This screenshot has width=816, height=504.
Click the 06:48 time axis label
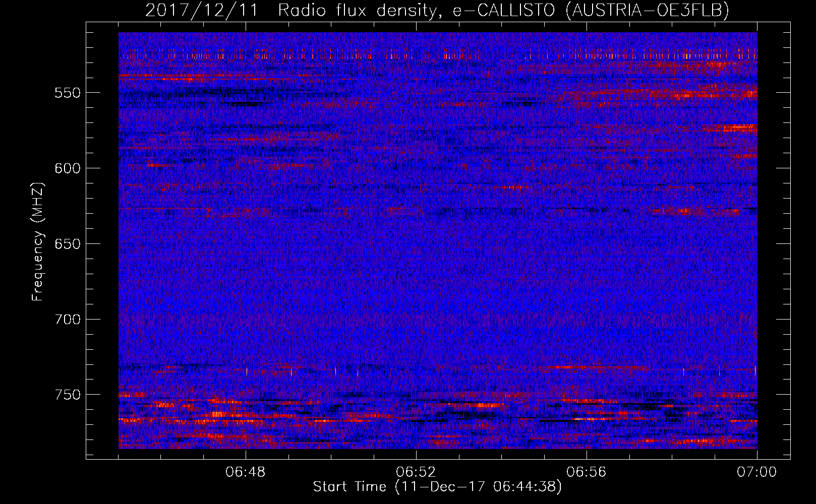pos(246,472)
